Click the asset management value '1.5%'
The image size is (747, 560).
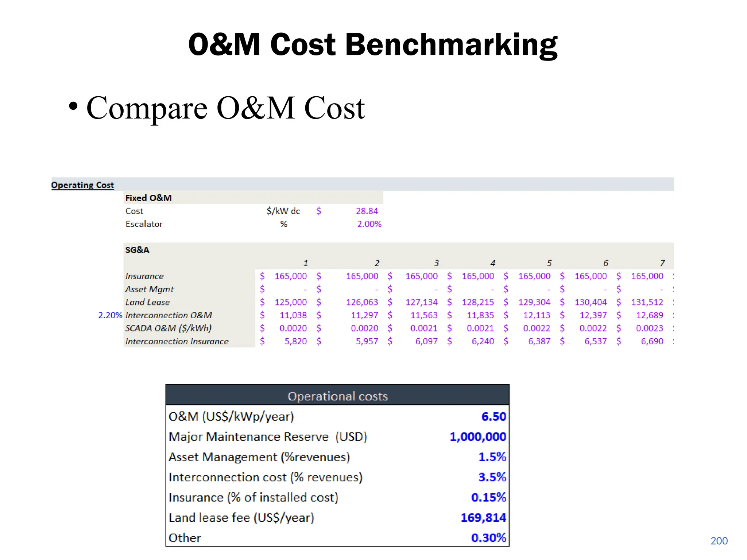[492, 457]
